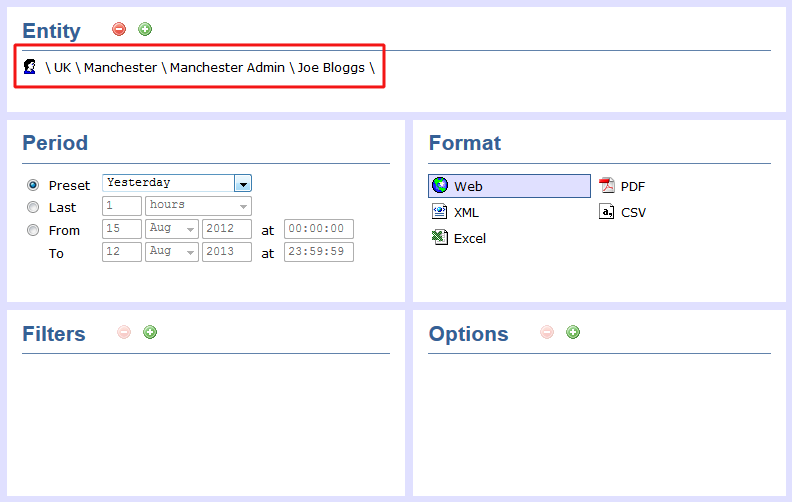Click the red remove icon beside Entity

(x=119, y=29)
